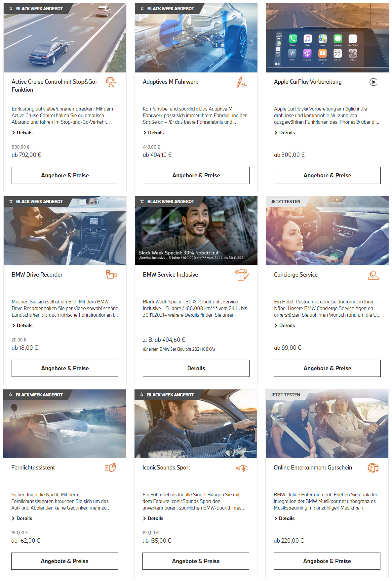The height and width of the screenshot is (581, 392).
Task: Click the BMW Drive Recorder camera icon
Action: [111, 275]
